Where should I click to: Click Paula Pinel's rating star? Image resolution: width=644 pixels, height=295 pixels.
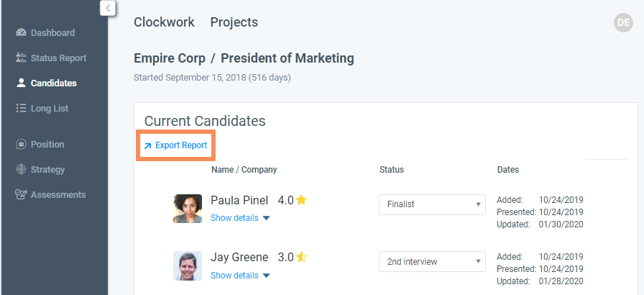(301, 200)
